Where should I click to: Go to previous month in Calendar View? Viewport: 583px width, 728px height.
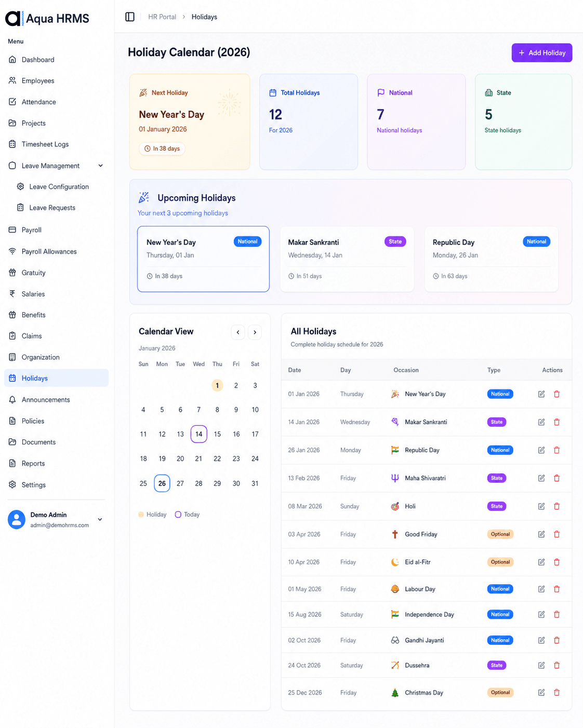pyautogui.click(x=238, y=332)
